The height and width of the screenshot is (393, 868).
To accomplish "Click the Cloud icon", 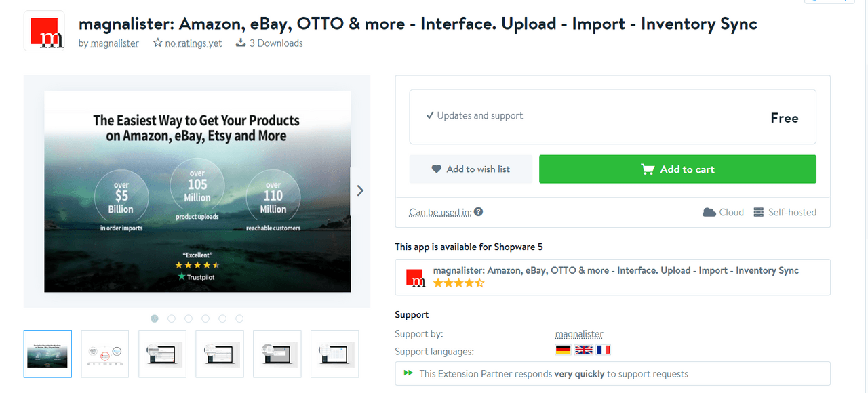I will click(x=709, y=212).
